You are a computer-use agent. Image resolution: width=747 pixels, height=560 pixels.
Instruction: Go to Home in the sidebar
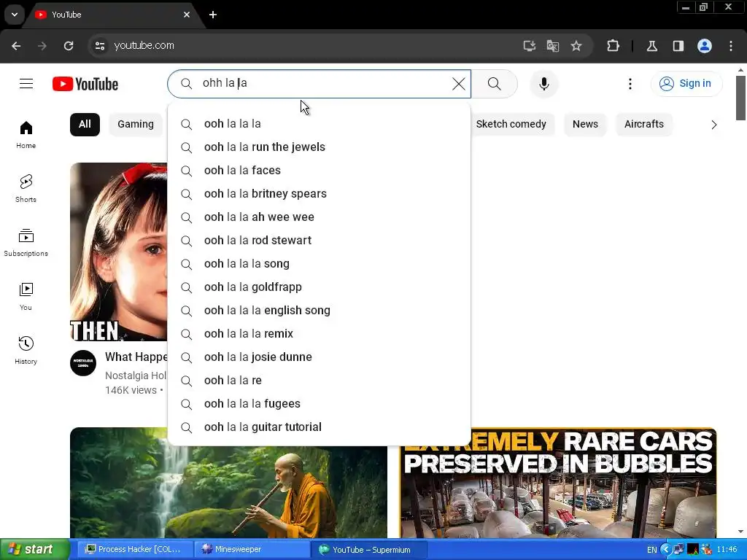pos(26,135)
